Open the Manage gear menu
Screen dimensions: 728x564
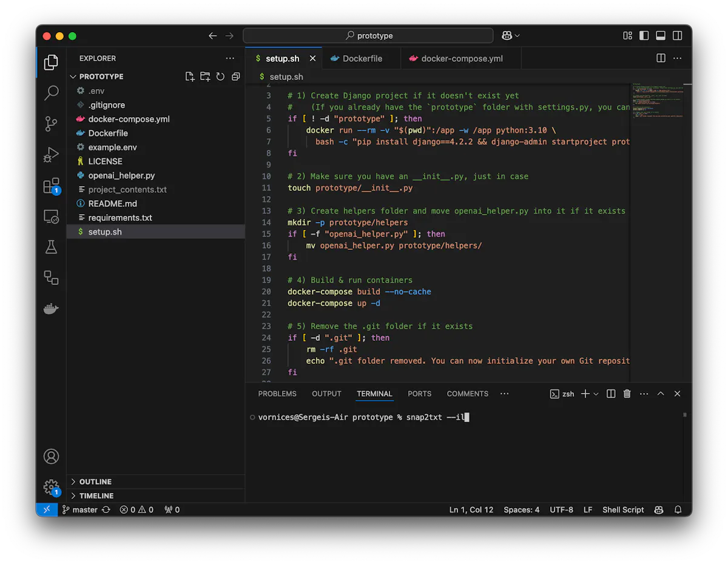(x=52, y=487)
